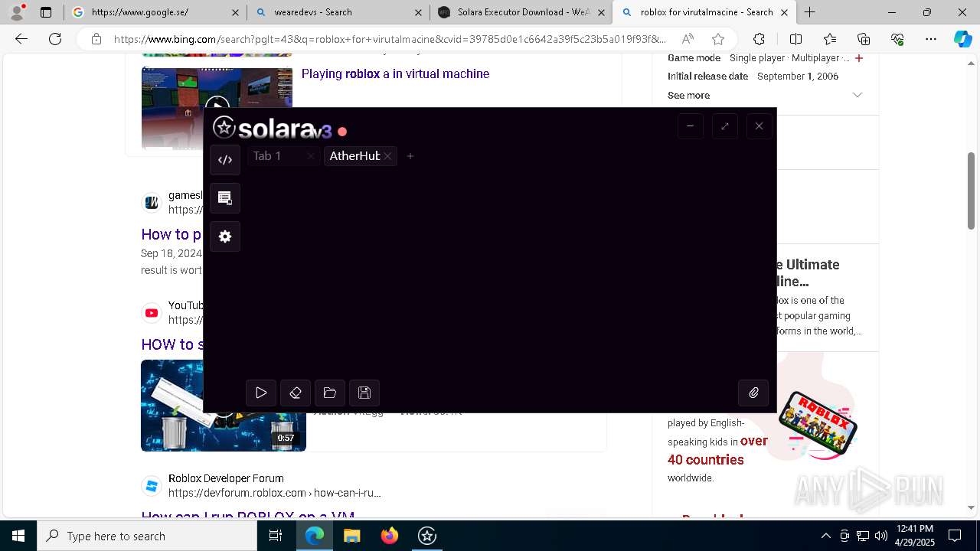Open the Solara script hub icon

click(225, 198)
